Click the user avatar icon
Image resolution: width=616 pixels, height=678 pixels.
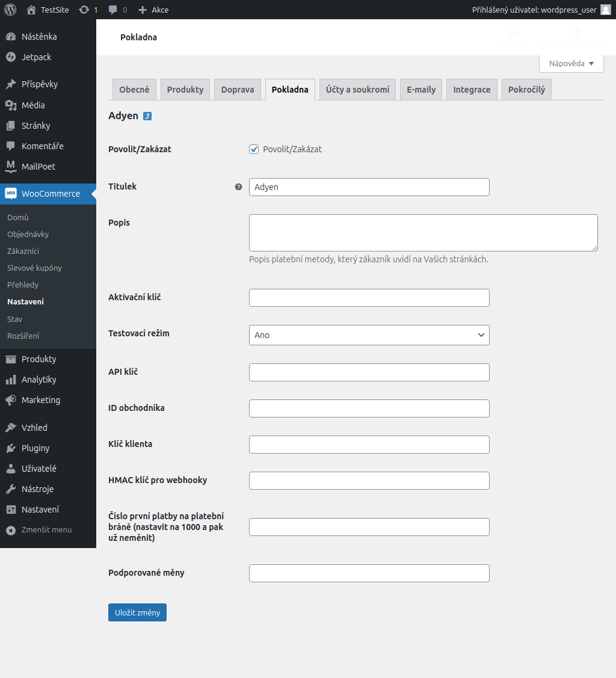click(606, 10)
